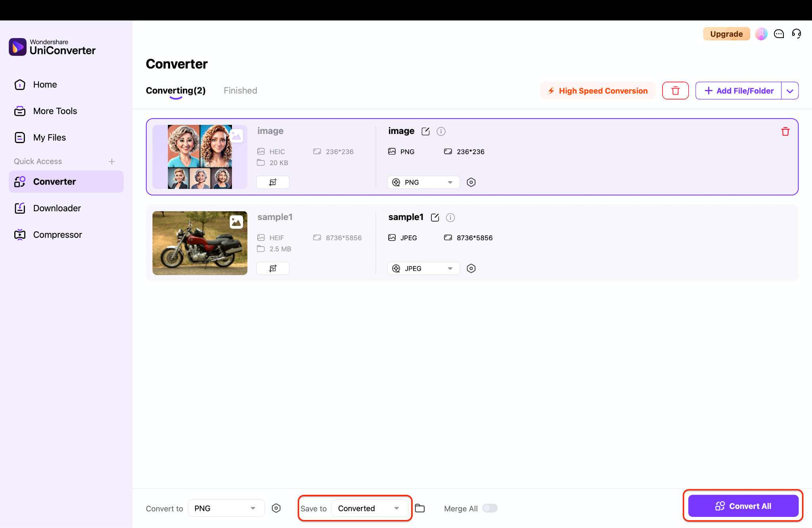812x528 pixels.
Task: Open the Compressor tool
Action: 57,234
